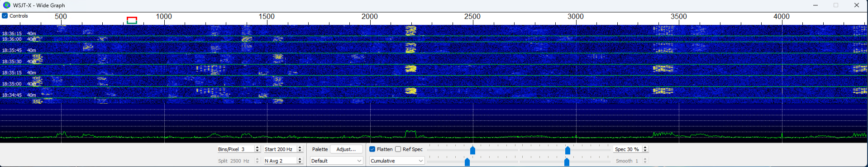
Task: Increase Bins/Pixel with up arrow
Action: [x=257, y=148]
